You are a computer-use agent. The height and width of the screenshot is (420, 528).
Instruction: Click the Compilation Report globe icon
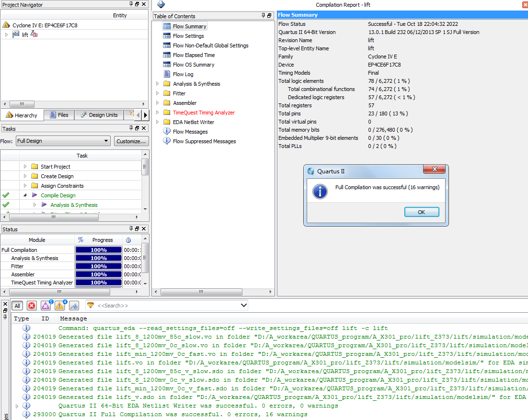pos(161,4)
